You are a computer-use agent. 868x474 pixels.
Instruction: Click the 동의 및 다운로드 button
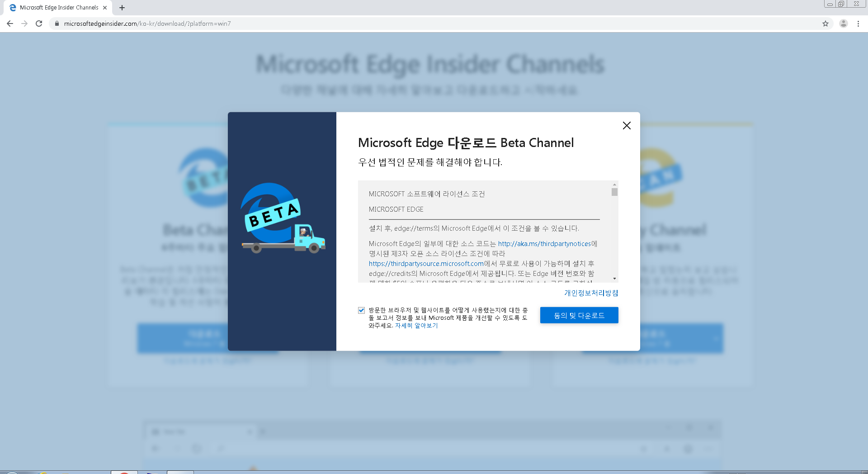579,315
